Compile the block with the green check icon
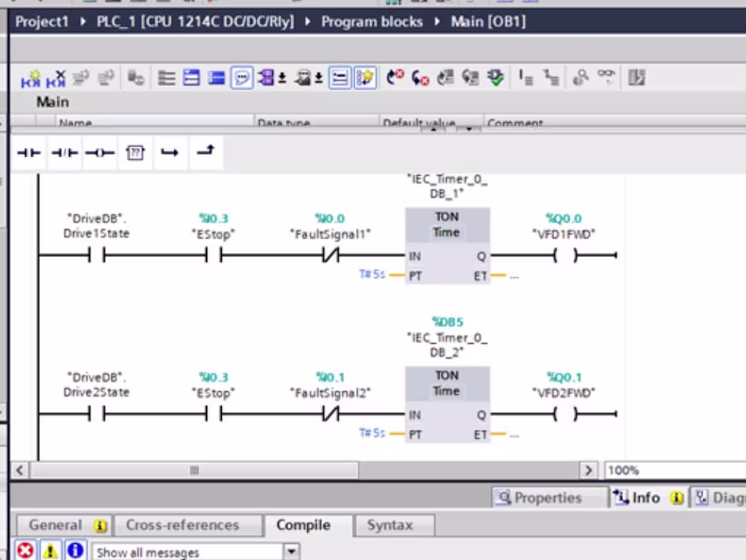Screen dimensions: 746x560 coord(495,77)
